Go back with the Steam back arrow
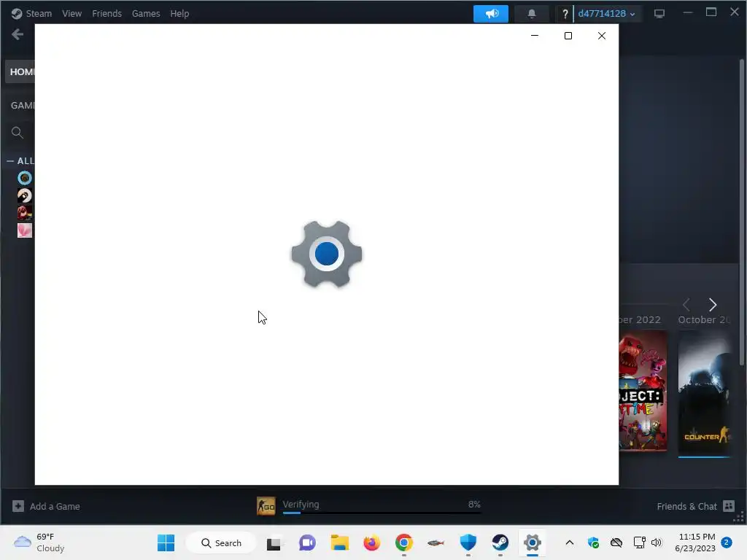747x560 pixels. pyautogui.click(x=18, y=34)
